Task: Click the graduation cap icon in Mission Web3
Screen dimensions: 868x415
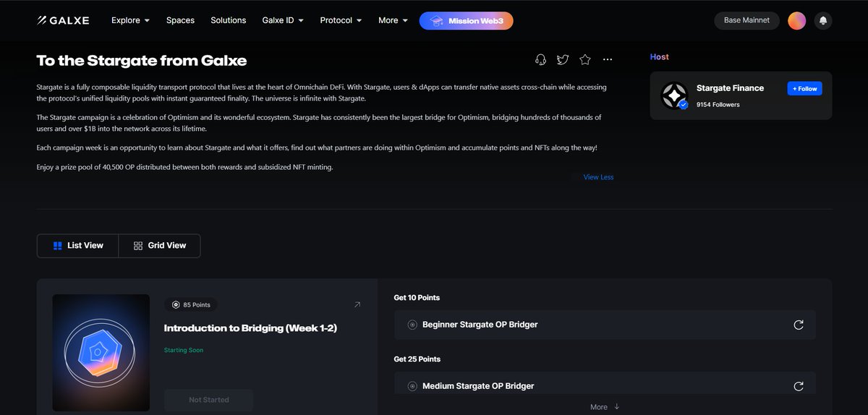Action: tap(437, 21)
